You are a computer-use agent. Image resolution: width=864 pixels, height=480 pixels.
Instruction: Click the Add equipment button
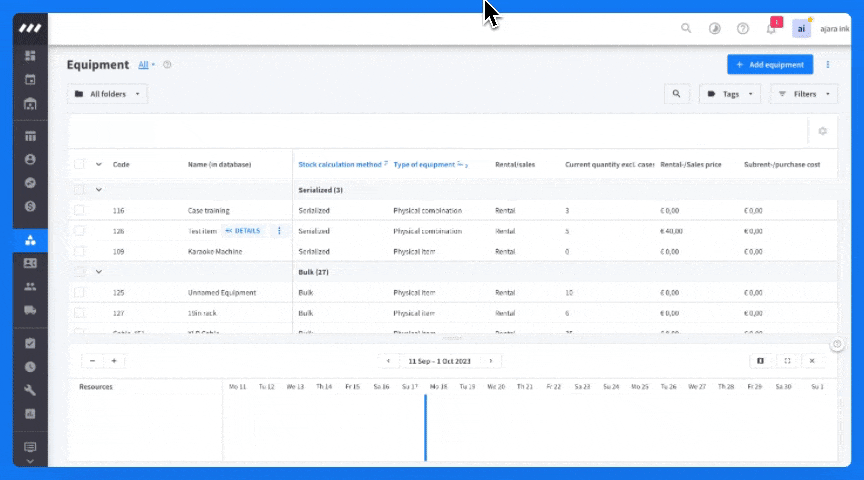coord(770,64)
